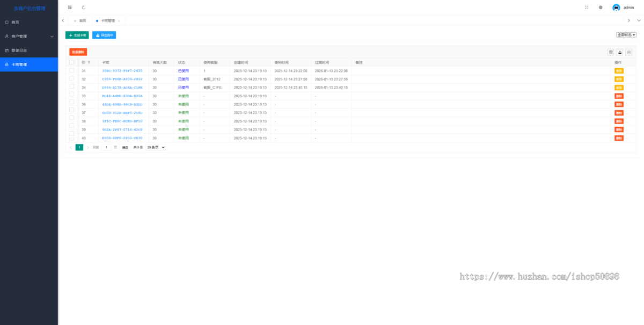
Task: Click the 共 9 条 total count text
Action: pyautogui.click(x=138, y=147)
